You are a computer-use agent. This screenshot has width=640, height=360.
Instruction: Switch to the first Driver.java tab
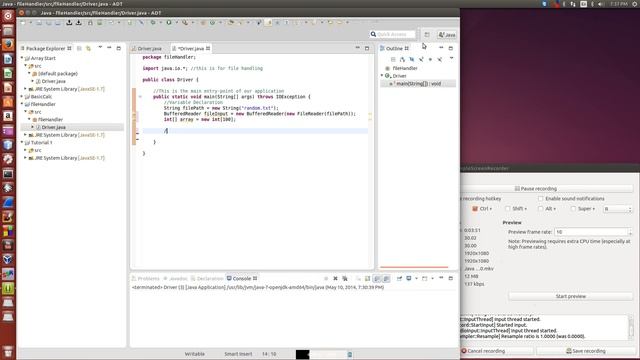point(150,49)
